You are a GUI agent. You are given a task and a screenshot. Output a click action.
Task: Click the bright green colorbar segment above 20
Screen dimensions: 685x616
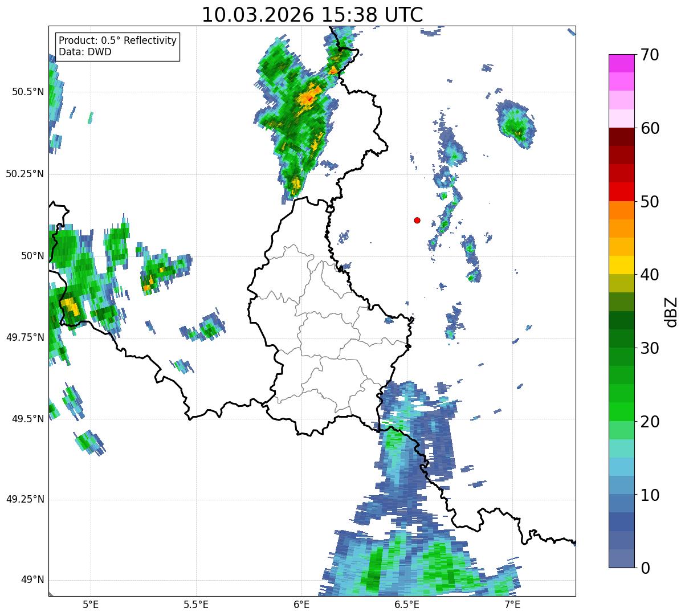click(621, 411)
